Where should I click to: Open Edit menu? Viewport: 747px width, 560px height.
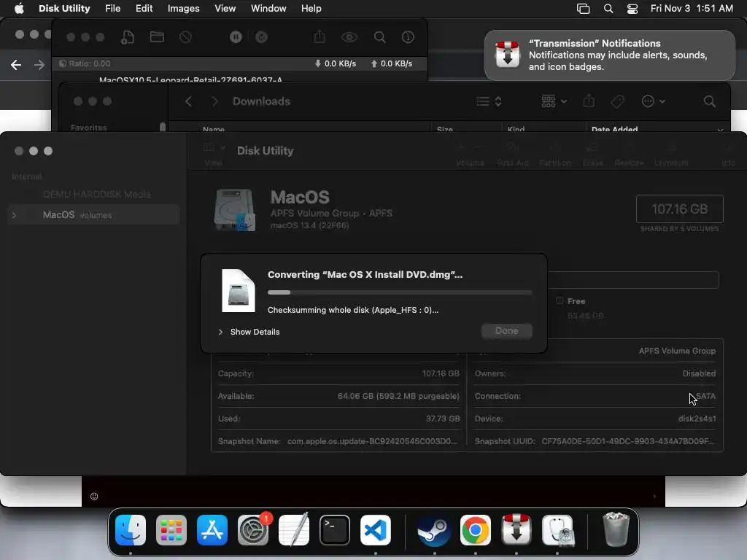144,9
